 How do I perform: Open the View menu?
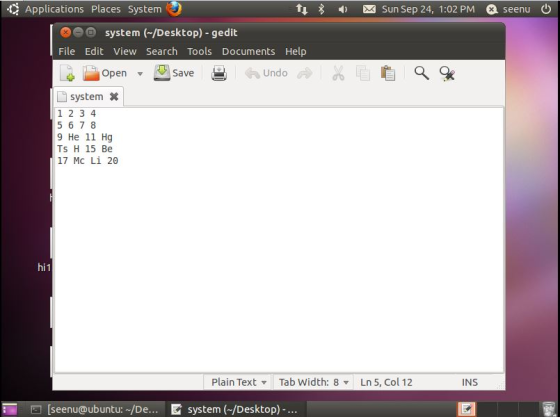point(125,51)
